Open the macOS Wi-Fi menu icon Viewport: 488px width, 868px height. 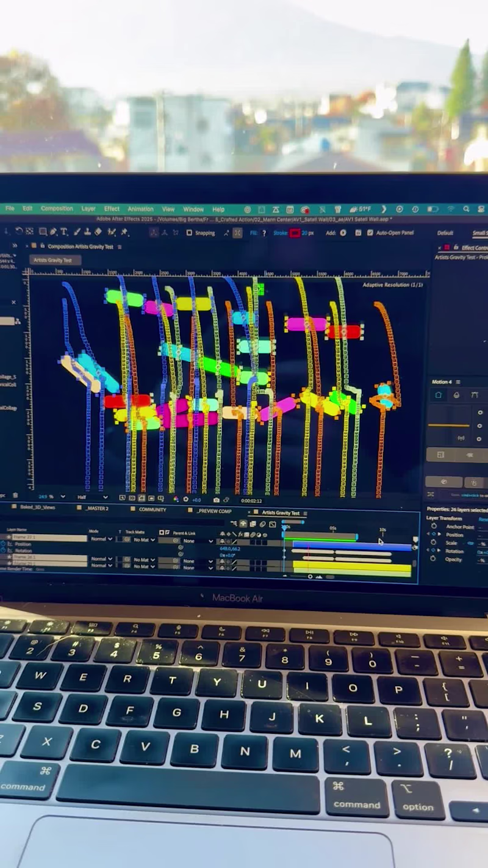(x=451, y=209)
